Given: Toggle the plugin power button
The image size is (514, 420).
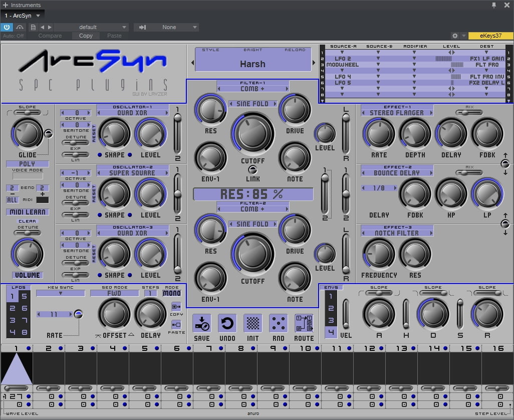Looking at the screenshot, I should pyautogui.click(x=7, y=27).
